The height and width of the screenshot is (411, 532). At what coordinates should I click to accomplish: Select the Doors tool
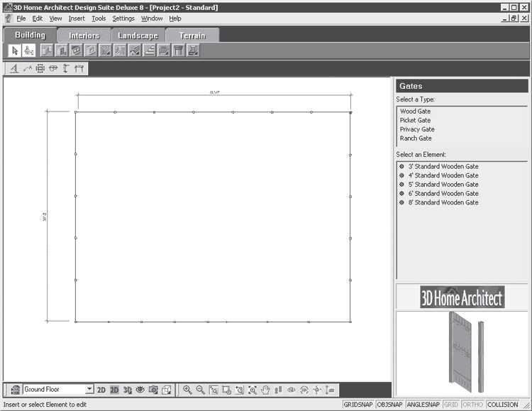click(x=62, y=50)
